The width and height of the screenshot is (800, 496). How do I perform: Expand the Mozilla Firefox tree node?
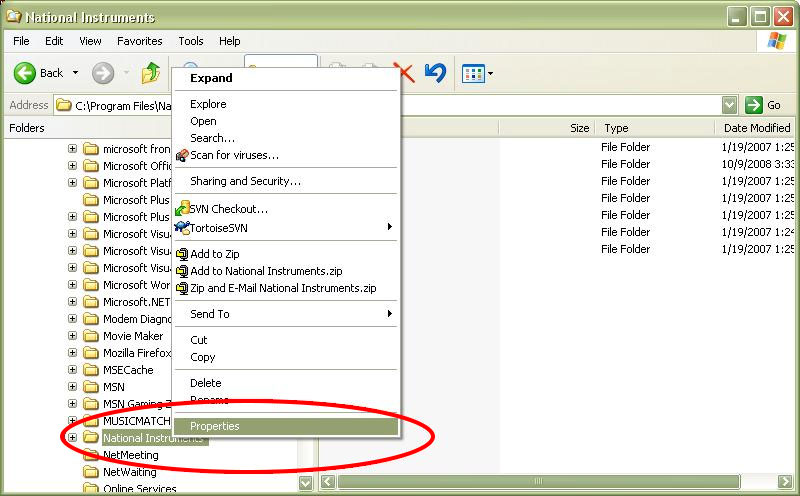tap(72, 353)
